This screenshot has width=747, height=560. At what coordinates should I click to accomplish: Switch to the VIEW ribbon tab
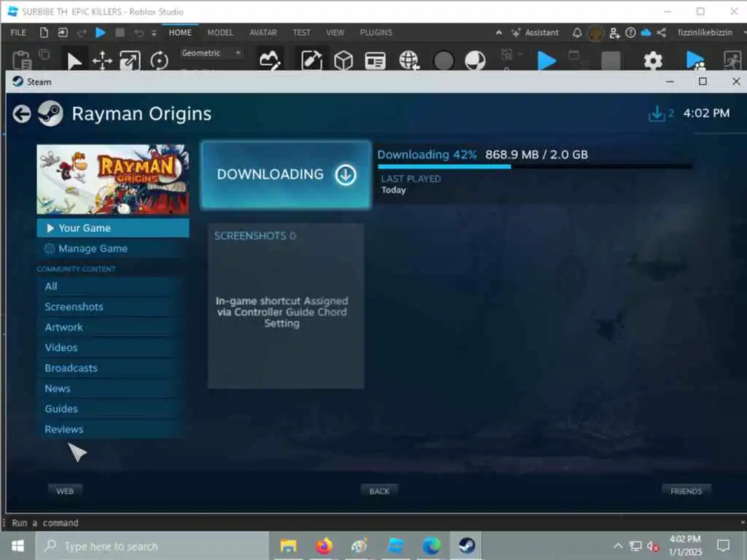(x=335, y=32)
